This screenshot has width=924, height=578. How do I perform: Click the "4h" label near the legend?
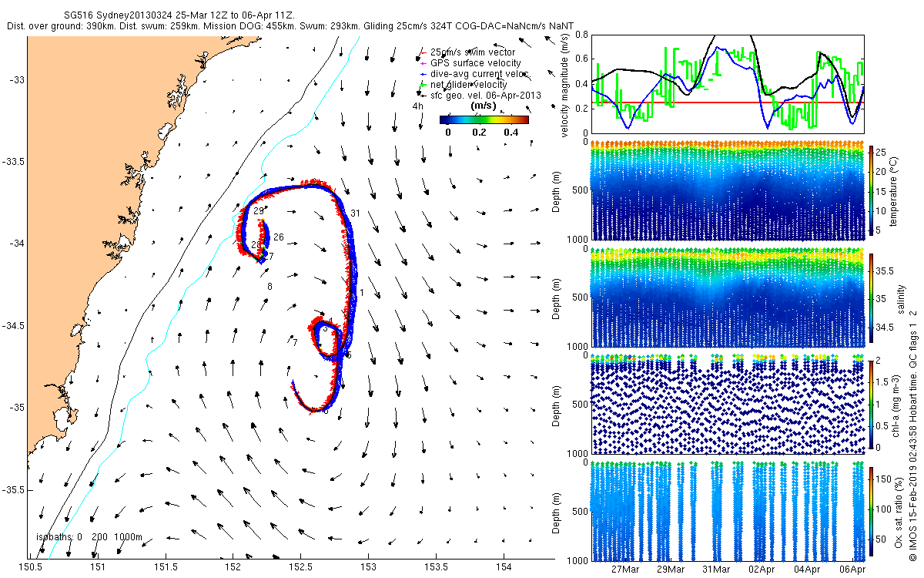[418, 106]
